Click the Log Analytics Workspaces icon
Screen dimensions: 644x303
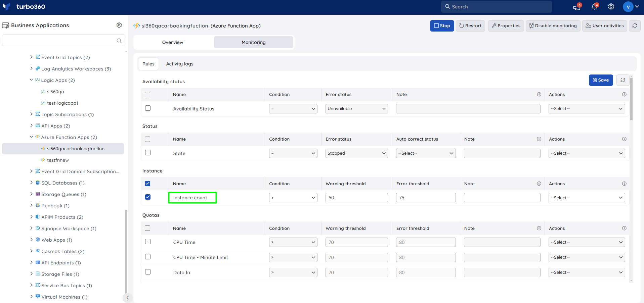click(x=38, y=68)
